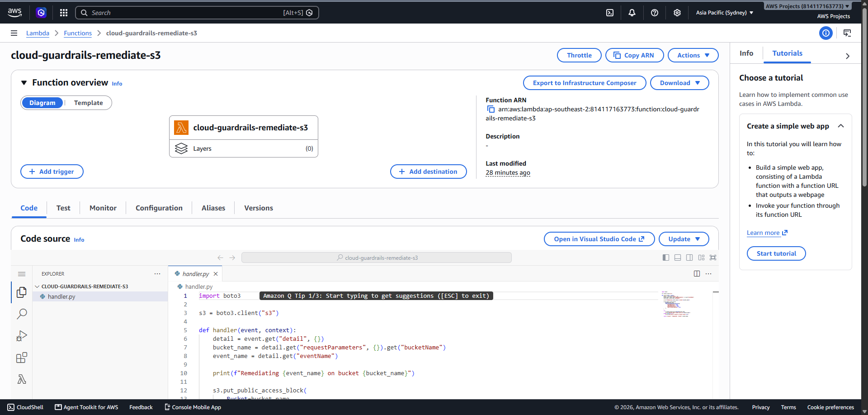
Task: Open the Aliases tab
Action: (213, 208)
